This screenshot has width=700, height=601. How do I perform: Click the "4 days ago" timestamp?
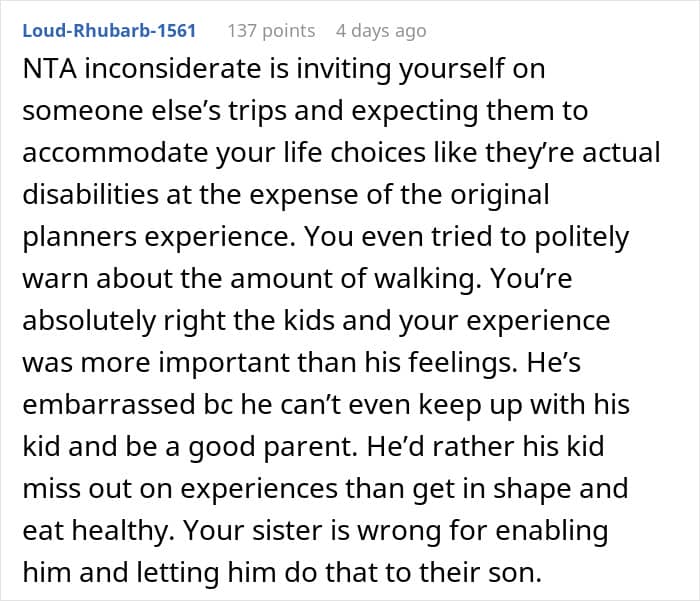pyautogui.click(x=380, y=31)
